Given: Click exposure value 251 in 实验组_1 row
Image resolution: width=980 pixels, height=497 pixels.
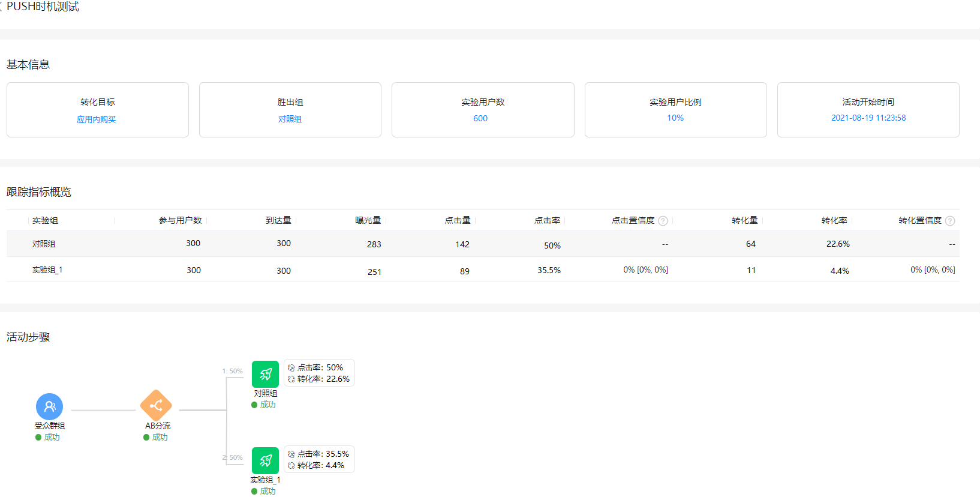Looking at the screenshot, I should (x=374, y=272).
